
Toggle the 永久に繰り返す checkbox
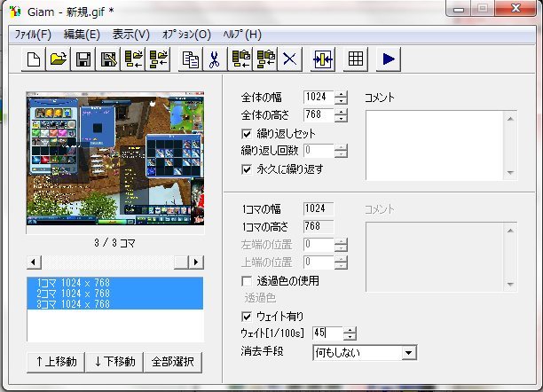tap(247, 169)
